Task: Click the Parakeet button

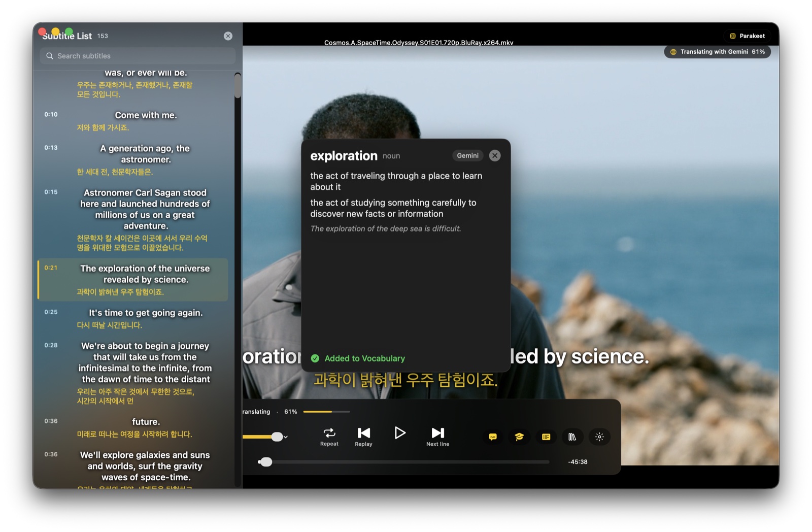Action: [747, 36]
